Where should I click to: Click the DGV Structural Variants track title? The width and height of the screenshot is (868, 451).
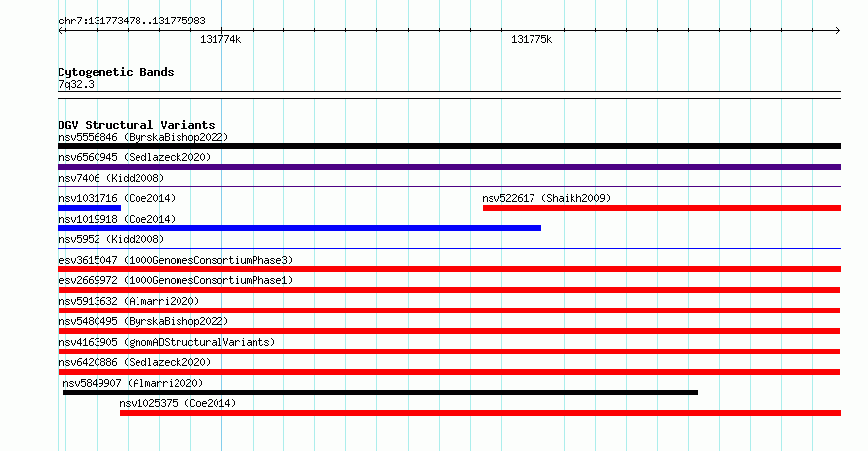pyautogui.click(x=137, y=125)
